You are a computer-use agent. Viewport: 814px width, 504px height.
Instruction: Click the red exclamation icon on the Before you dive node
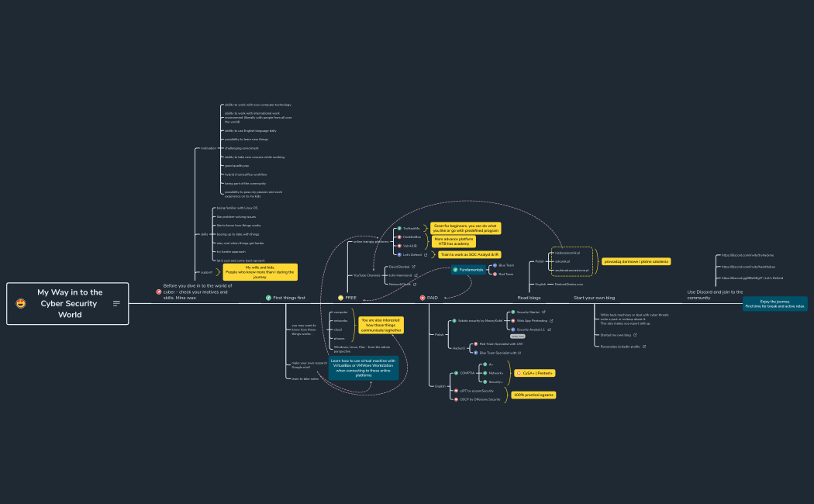158,292
